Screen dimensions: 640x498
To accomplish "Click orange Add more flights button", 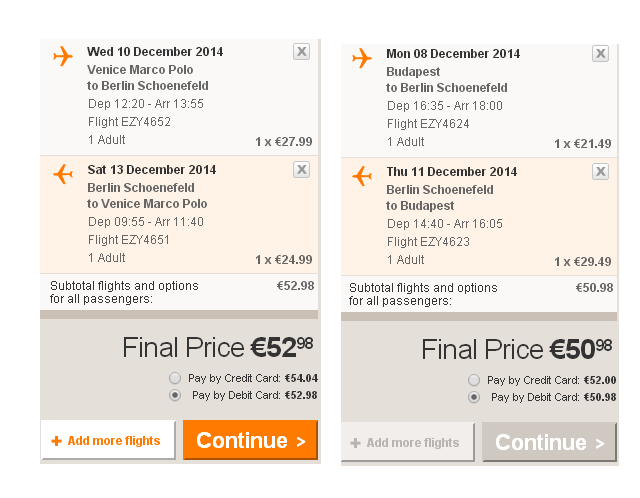I will coord(108,441).
